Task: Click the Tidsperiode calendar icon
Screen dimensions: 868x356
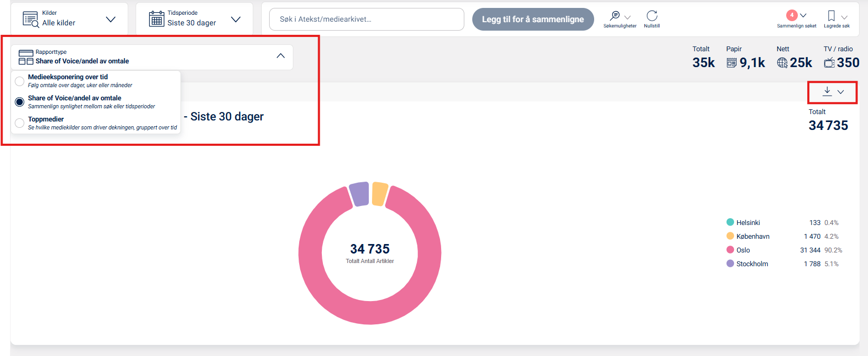Action: [x=156, y=19]
